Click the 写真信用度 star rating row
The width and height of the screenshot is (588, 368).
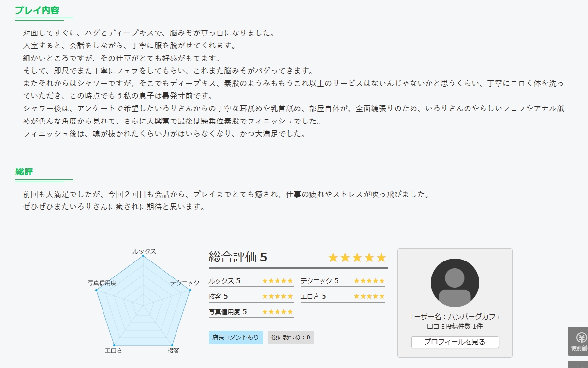coord(251,312)
